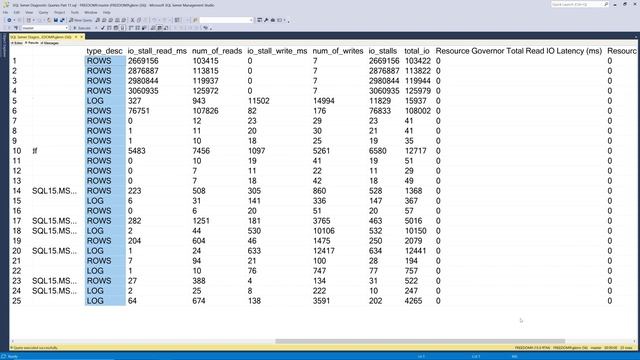The height and width of the screenshot is (360, 640).
Task: Toggle Include Actual Execution Plan
Action: [131, 28]
